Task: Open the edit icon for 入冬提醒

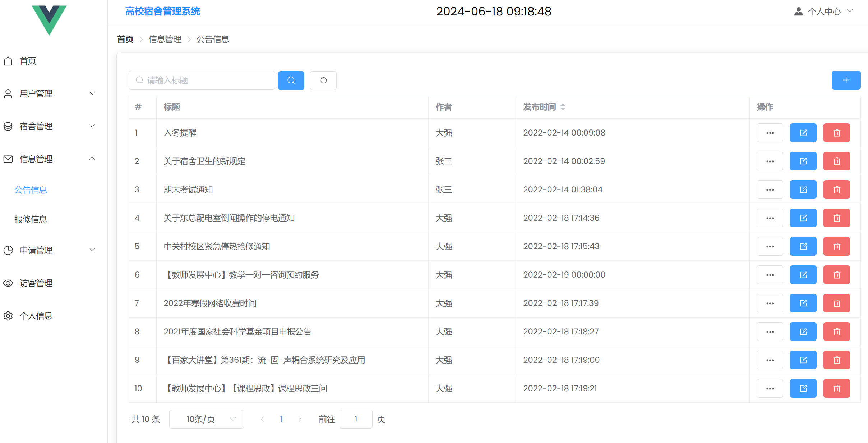Action: coord(803,132)
